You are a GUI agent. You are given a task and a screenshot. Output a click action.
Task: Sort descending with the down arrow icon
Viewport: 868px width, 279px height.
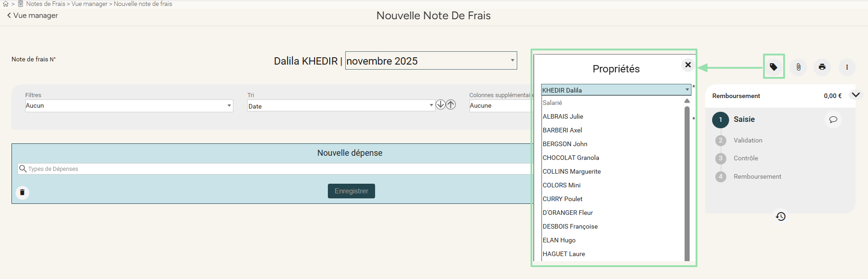(440, 104)
